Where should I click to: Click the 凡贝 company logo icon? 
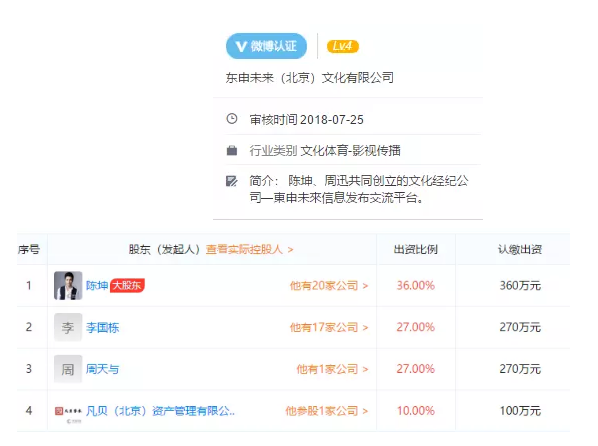(x=68, y=413)
